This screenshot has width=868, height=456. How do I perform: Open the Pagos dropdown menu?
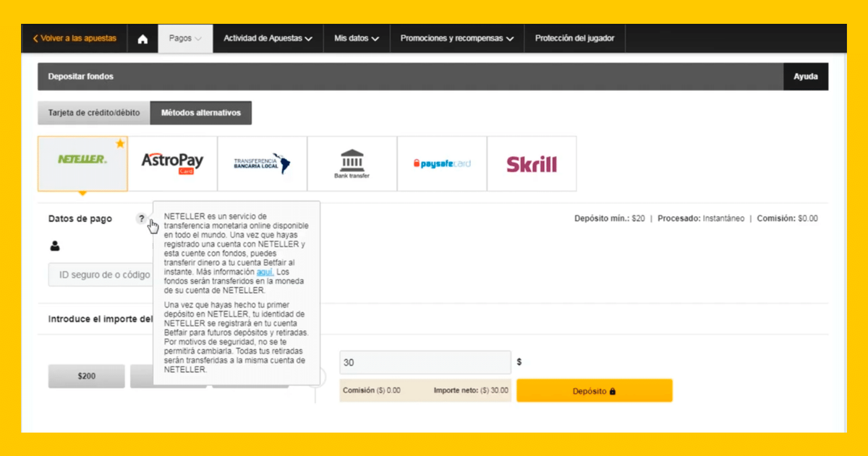click(185, 38)
